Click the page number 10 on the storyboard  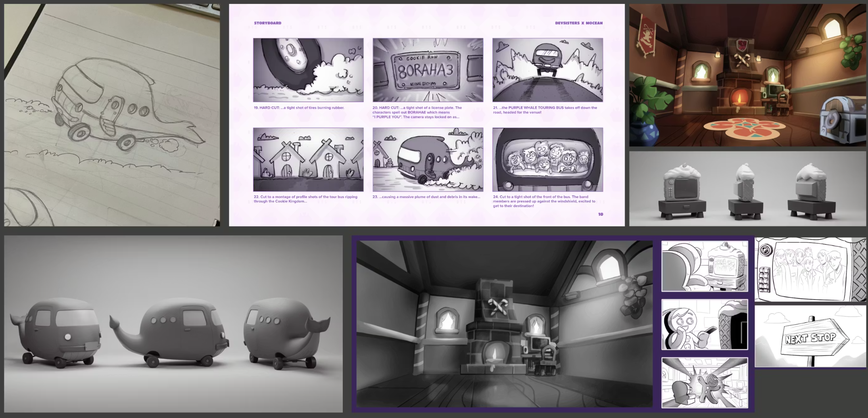[x=601, y=214]
